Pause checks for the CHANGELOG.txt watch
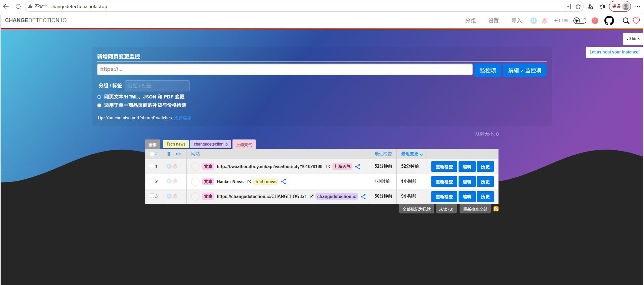This screenshot has height=285, width=644. pos(169,196)
